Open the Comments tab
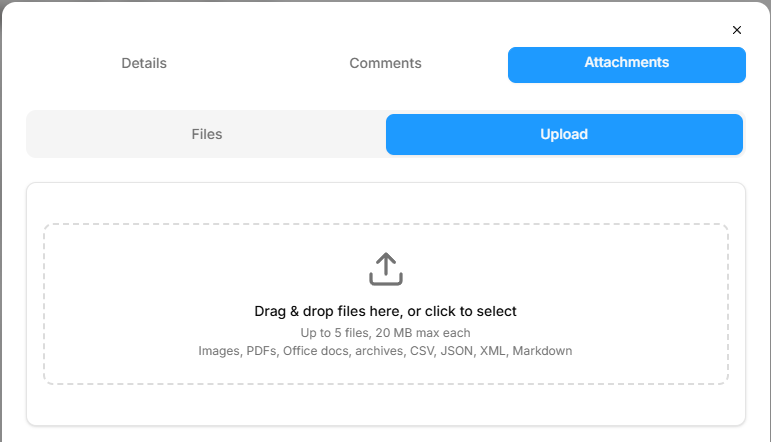 click(x=386, y=63)
